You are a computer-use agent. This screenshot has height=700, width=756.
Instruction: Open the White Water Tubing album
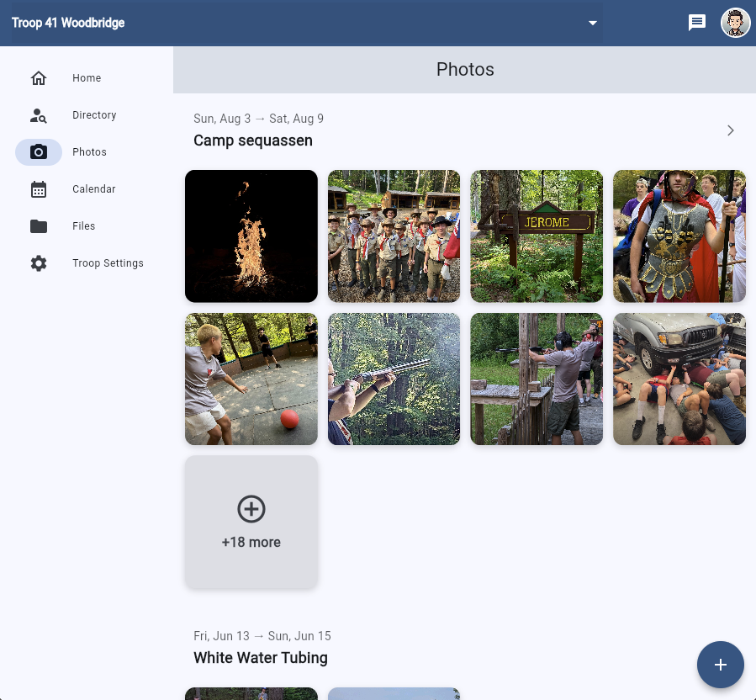(261, 658)
